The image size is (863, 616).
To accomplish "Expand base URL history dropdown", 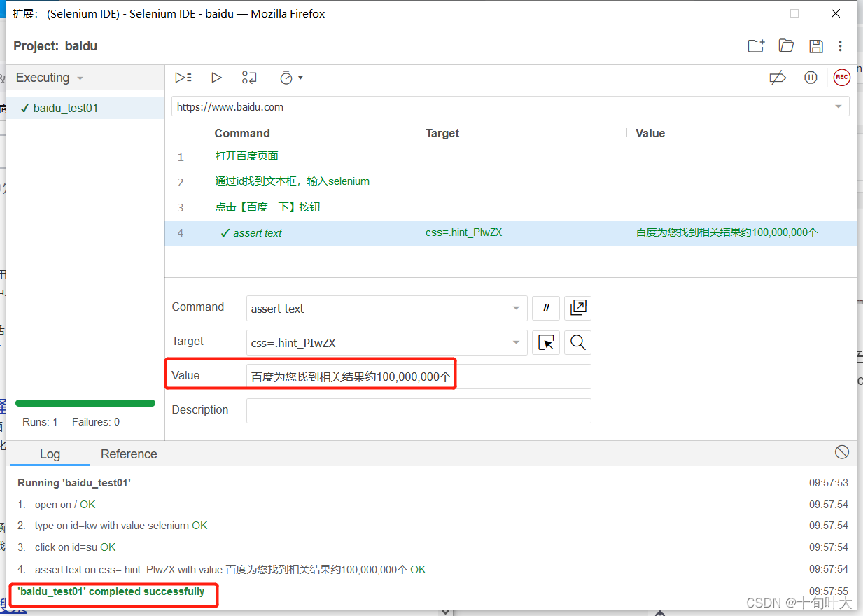I will (x=839, y=107).
